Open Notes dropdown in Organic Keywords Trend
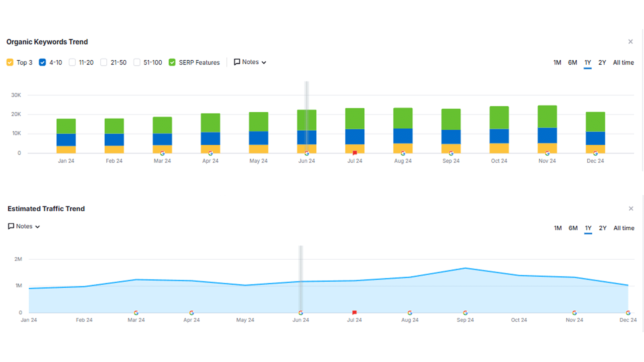Image resolution: width=644 pixels, height=362 pixels. click(250, 62)
